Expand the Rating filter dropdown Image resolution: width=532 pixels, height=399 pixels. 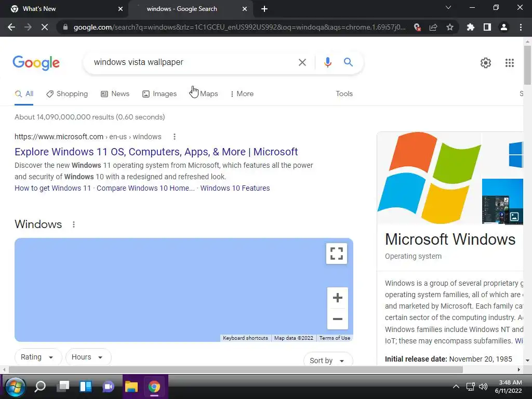tap(37, 357)
